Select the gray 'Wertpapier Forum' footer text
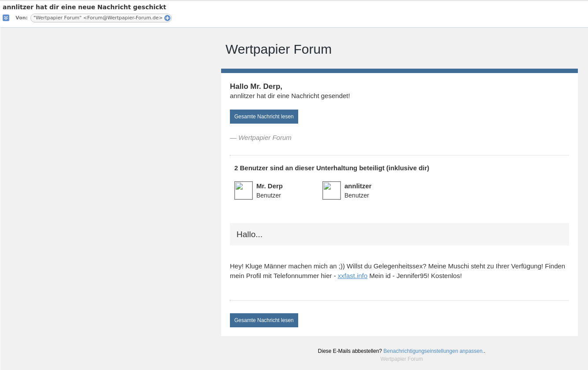This screenshot has width=588, height=370. click(402, 359)
